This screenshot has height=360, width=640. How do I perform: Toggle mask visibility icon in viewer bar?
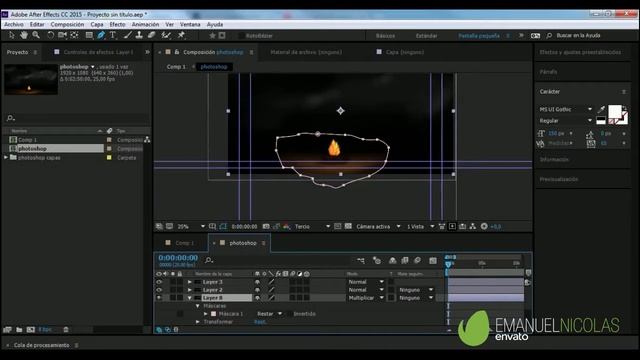tap(223, 226)
